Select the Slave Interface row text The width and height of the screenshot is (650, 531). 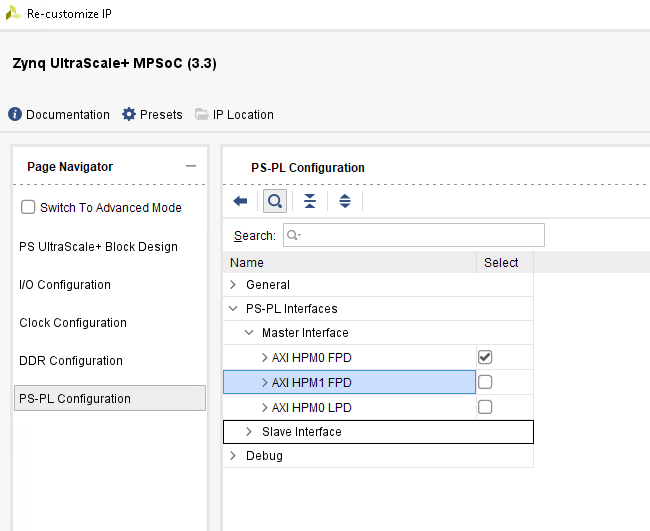click(x=302, y=432)
